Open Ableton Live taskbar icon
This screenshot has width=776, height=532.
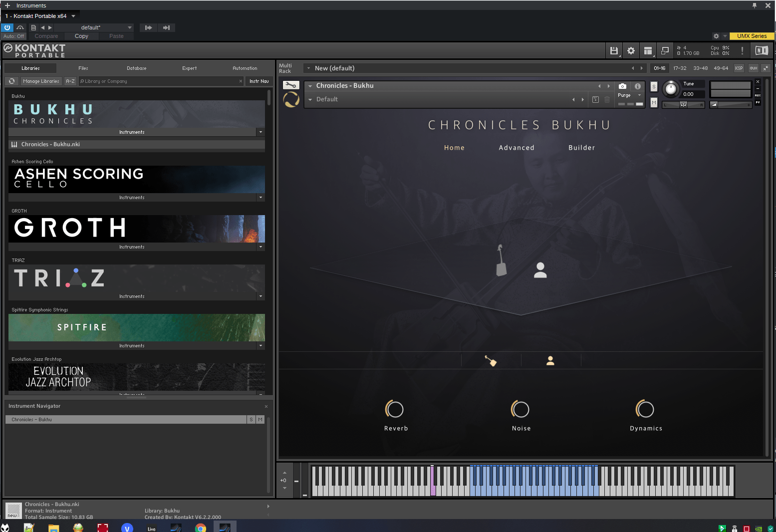pyautogui.click(x=152, y=528)
